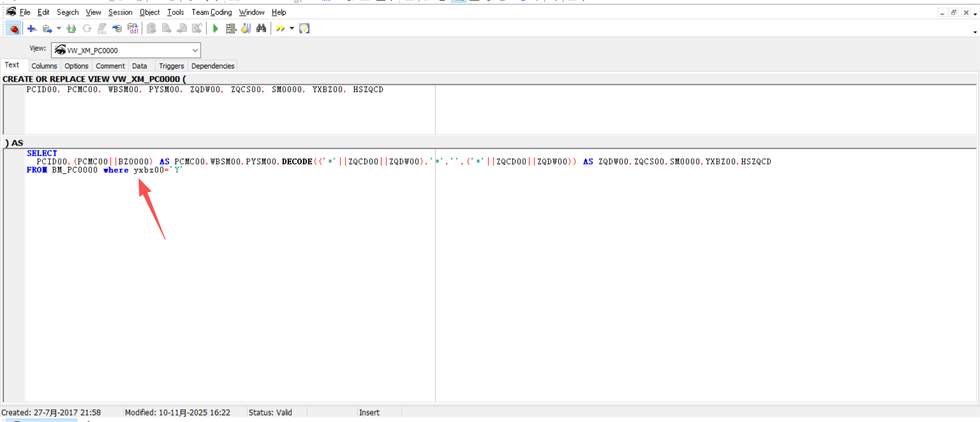Open the File menu
The height and width of the screenshot is (422, 980).
[x=25, y=12]
